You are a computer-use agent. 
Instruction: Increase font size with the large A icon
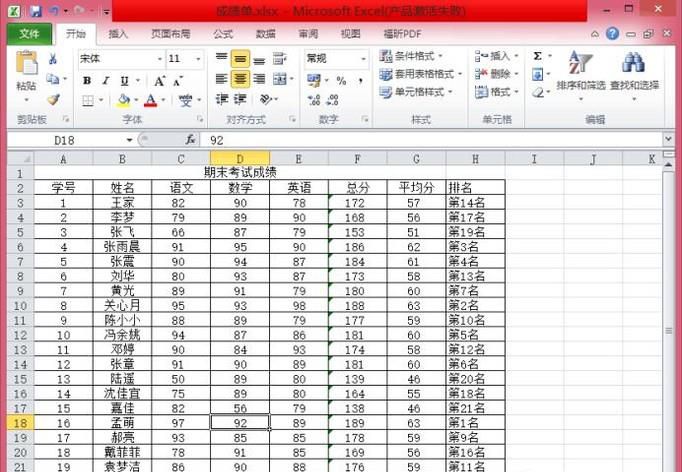coord(160,81)
